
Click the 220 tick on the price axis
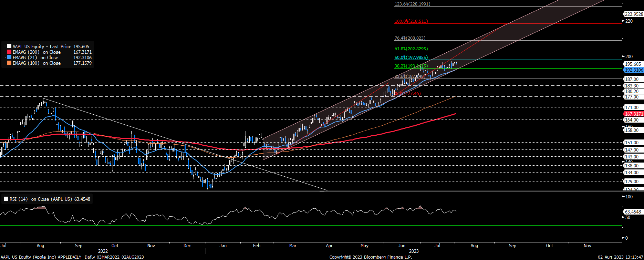629,21
